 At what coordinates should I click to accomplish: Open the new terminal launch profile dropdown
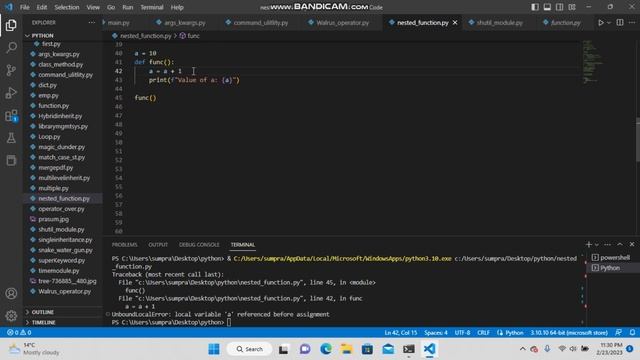point(597,244)
